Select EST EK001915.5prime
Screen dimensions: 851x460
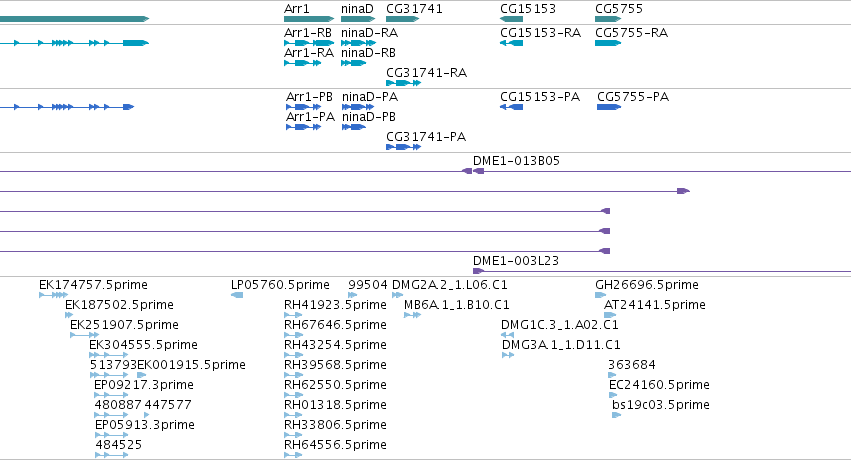pos(191,366)
